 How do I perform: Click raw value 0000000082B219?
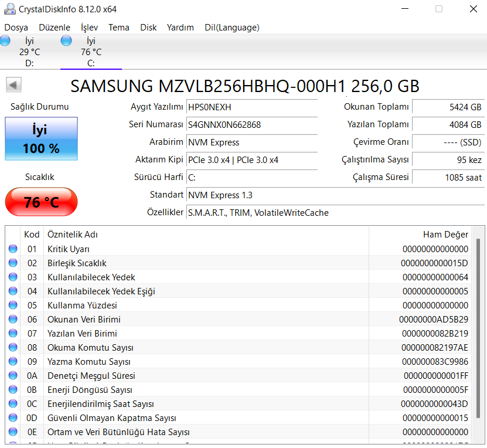(435, 333)
